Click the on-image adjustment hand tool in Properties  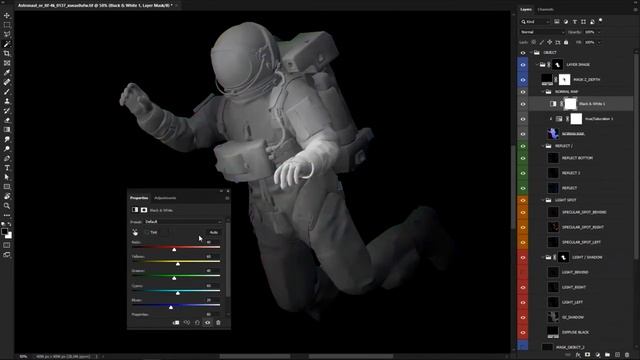(135, 232)
